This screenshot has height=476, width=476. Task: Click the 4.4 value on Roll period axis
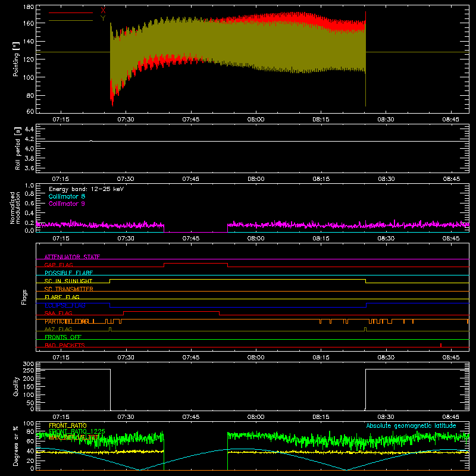[x=29, y=129]
